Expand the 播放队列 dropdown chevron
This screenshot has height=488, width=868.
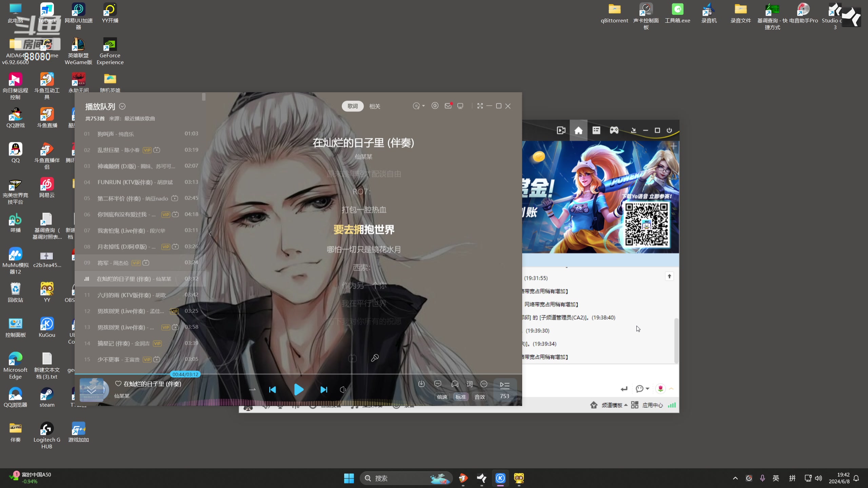[122, 106]
